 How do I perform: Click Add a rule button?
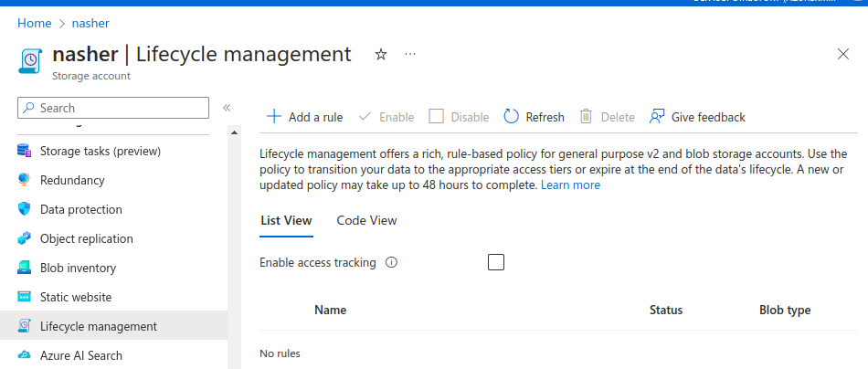pos(305,117)
